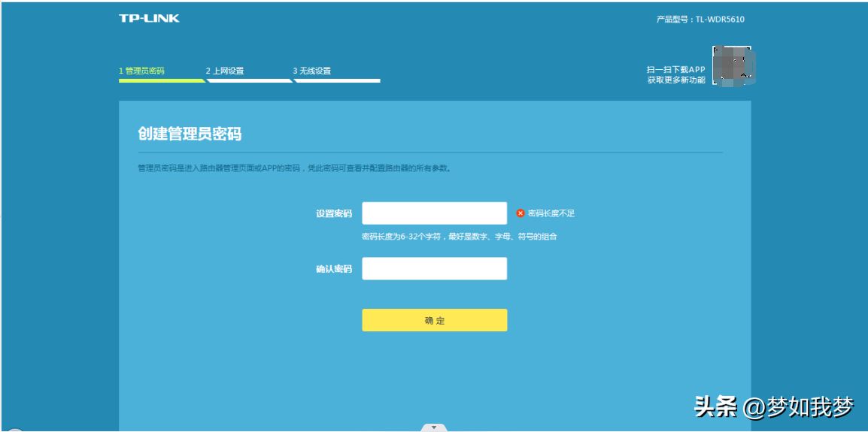
Task: Click the white progress bar under step 3
Action: point(336,80)
